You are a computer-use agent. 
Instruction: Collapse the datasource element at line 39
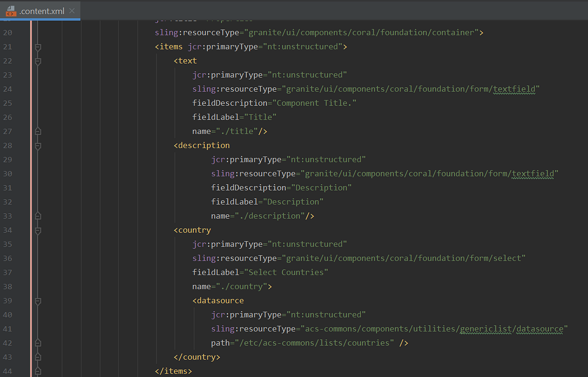tap(38, 301)
